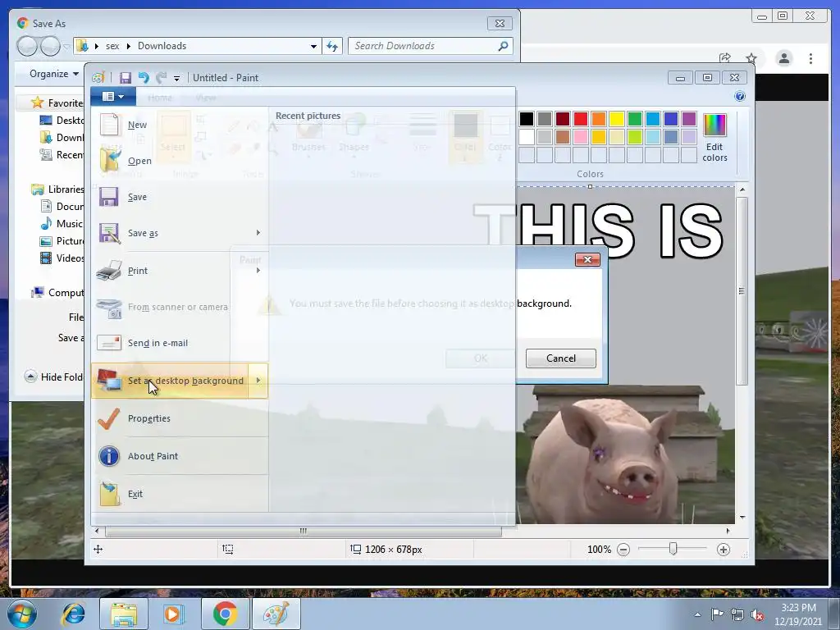Select Libraries in Save As navigation pane

[58, 189]
